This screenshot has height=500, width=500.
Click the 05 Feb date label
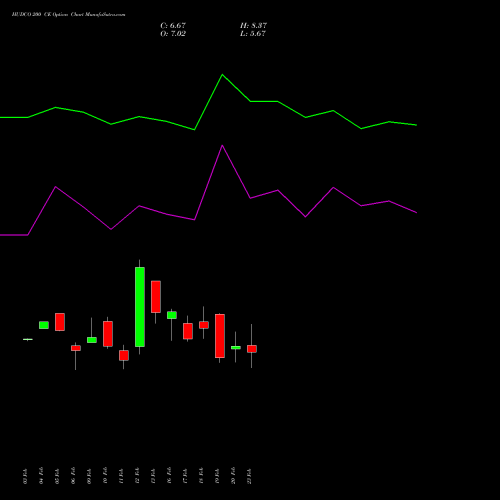pyautogui.click(x=57, y=476)
